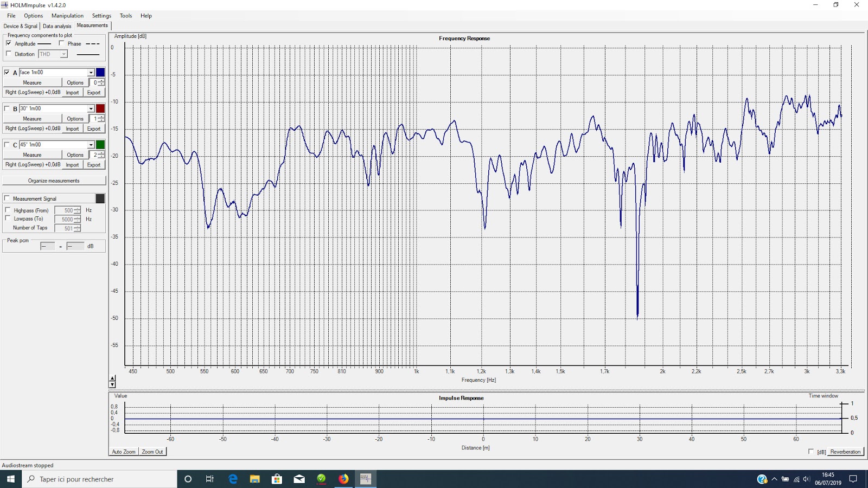This screenshot has height=488, width=868.
Task: Uncheck measurement A checkbox
Action: 7,72
